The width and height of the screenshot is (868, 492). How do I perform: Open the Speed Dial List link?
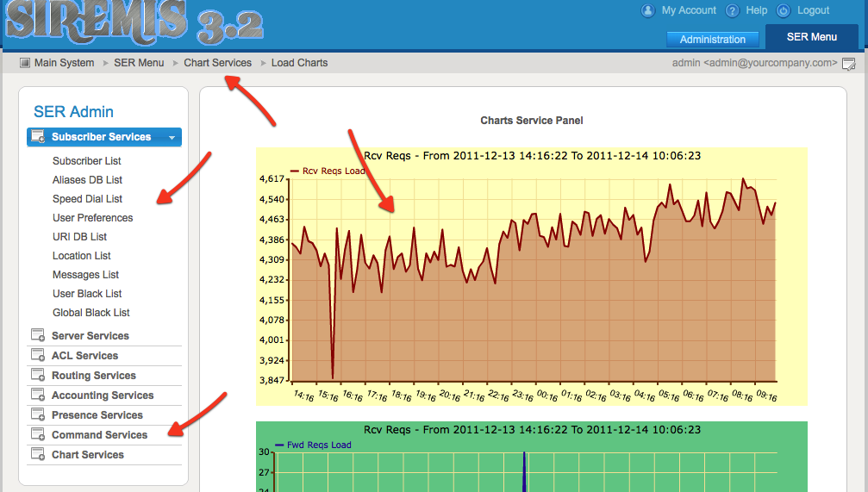pos(87,199)
